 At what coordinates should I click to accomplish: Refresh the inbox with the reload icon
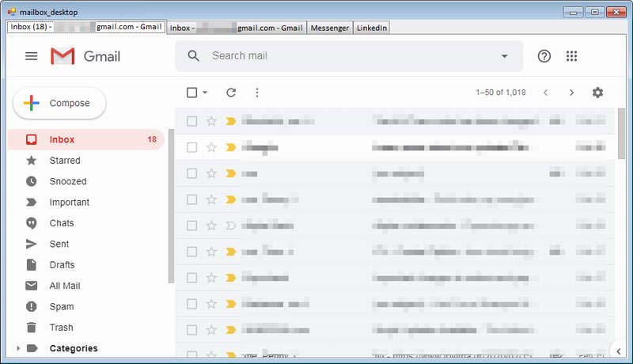pos(231,93)
